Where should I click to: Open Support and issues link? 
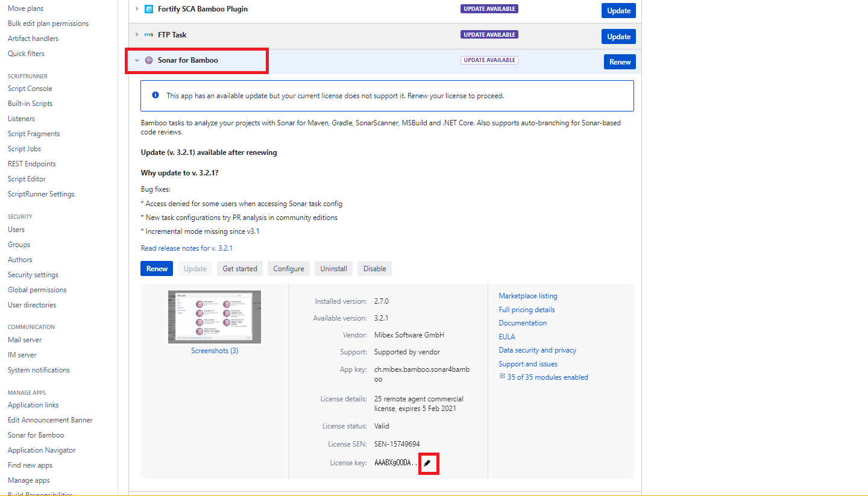(x=528, y=364)
